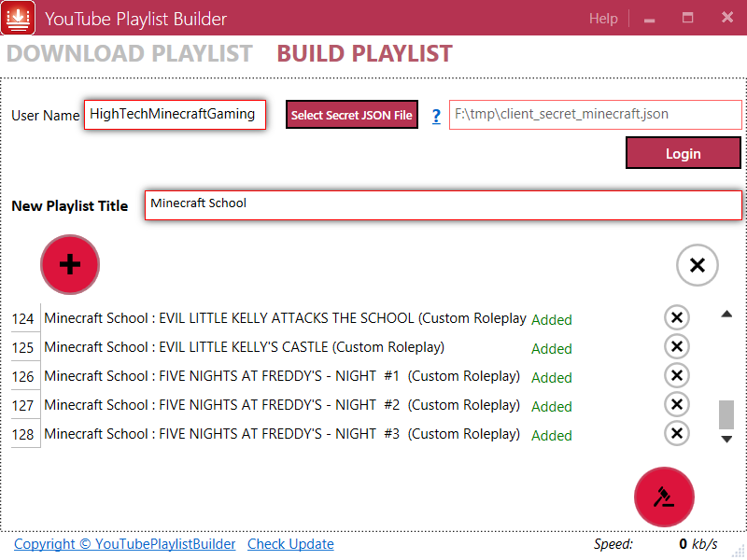Click the 0 kb/s speed value
747x560 pixels.
pos(698,544)
